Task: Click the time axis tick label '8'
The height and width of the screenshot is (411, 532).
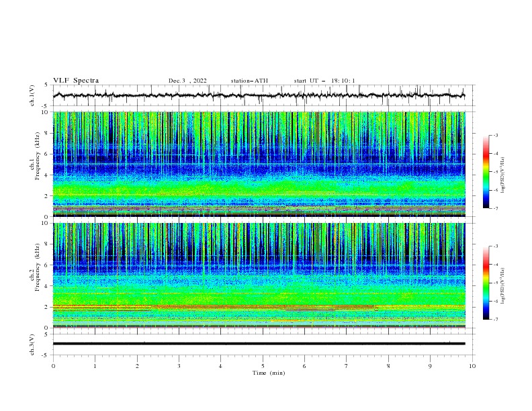Action: click(x=388, y=366)
